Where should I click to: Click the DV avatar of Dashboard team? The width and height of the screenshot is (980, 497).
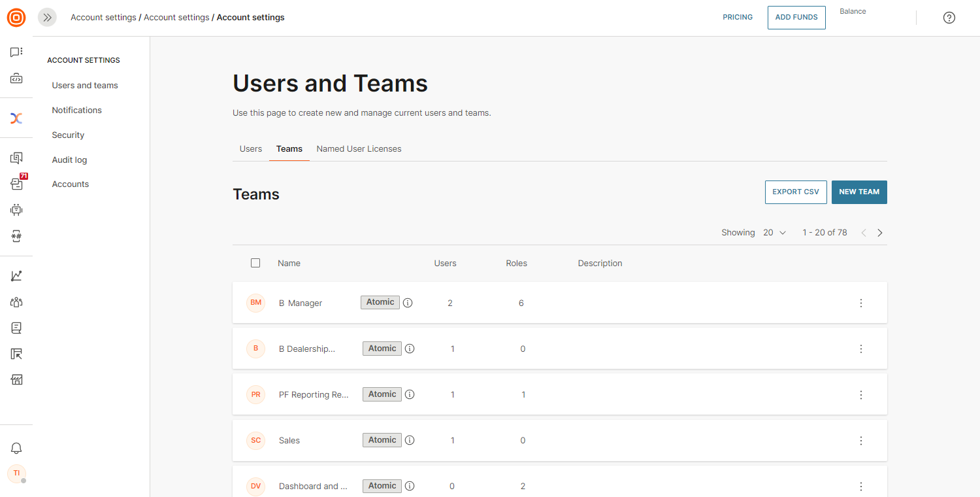255,486
